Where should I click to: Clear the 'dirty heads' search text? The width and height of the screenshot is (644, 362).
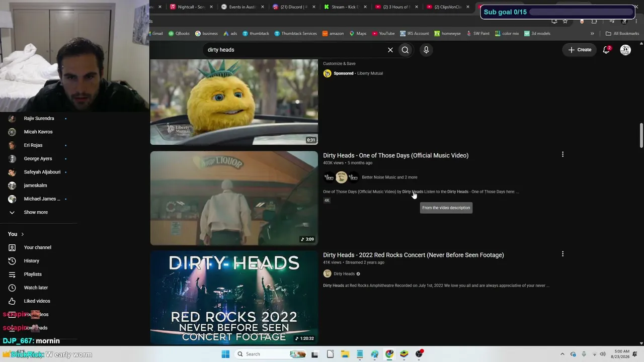(x=390, y=50)
